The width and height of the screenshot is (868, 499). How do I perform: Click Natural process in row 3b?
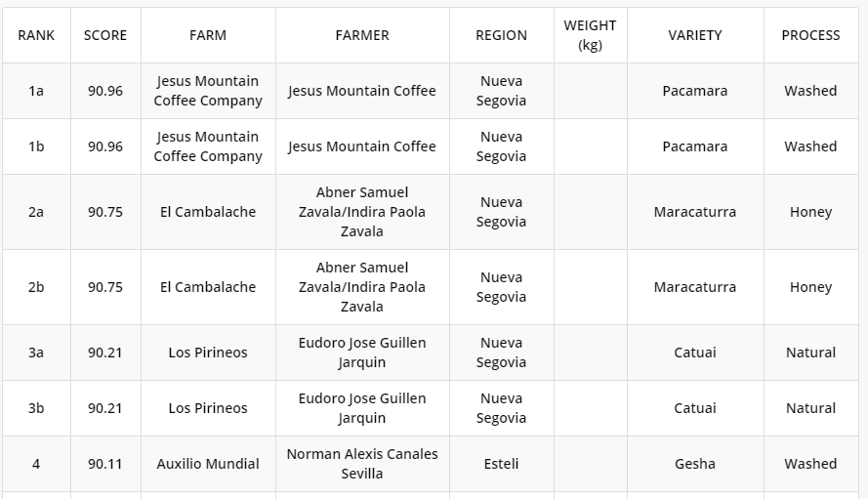[x=810, y=408]
